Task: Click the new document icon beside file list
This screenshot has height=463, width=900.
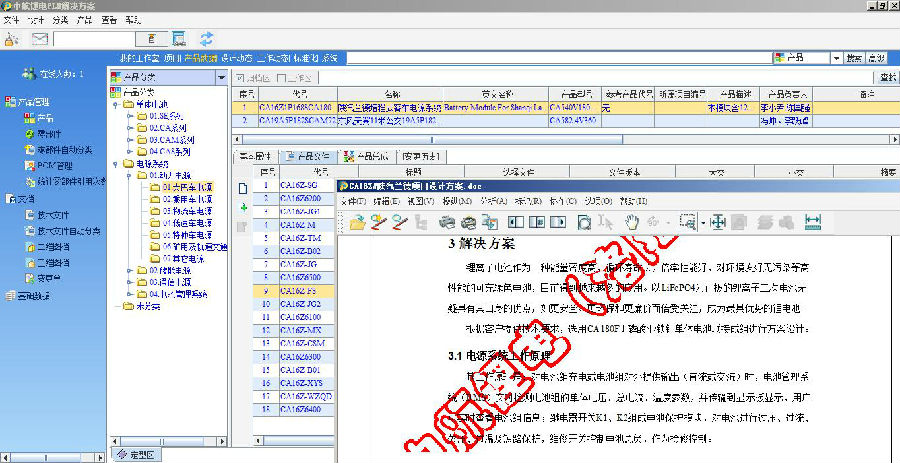Action: 243,188
